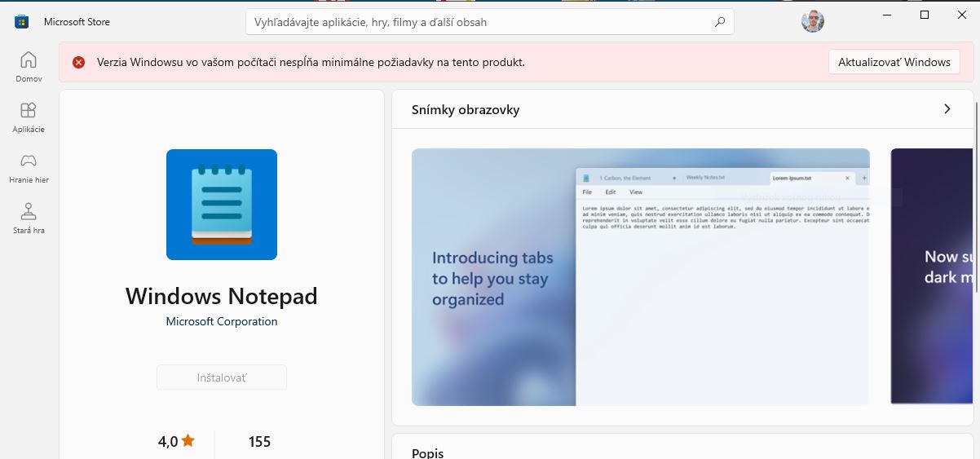Minimize the Microsoft Store window
The image size is (980, 459).
887,15
